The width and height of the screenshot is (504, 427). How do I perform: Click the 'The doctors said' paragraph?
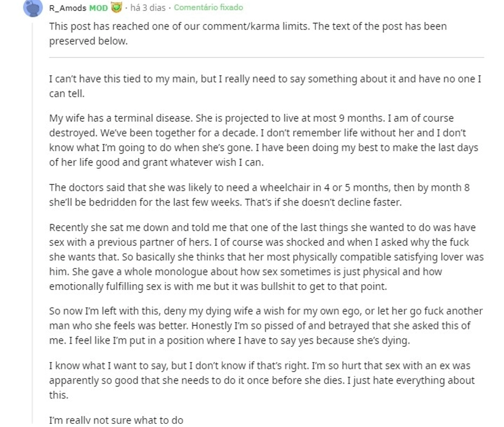point(260,195)
